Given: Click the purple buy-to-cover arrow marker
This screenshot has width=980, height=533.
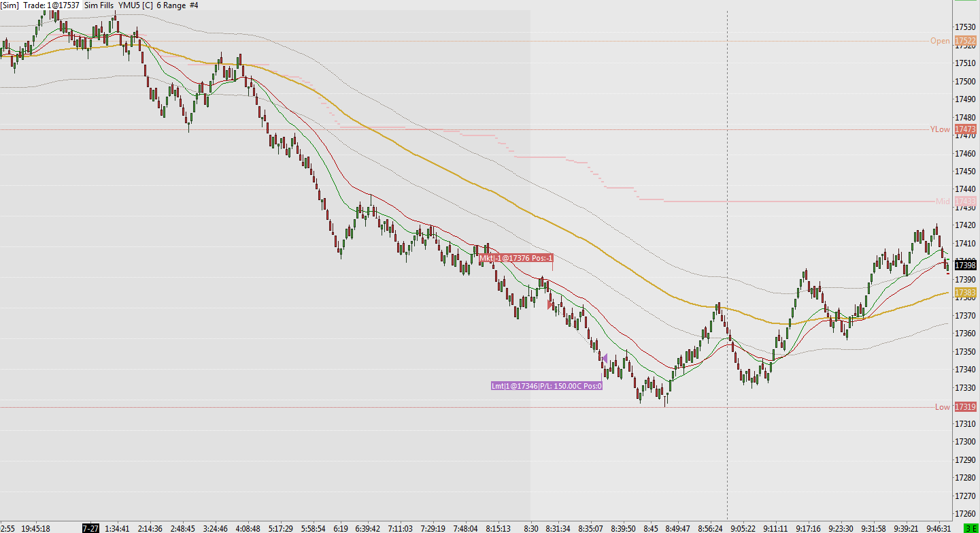Looking at the screenshot, I should coord(605,358).
